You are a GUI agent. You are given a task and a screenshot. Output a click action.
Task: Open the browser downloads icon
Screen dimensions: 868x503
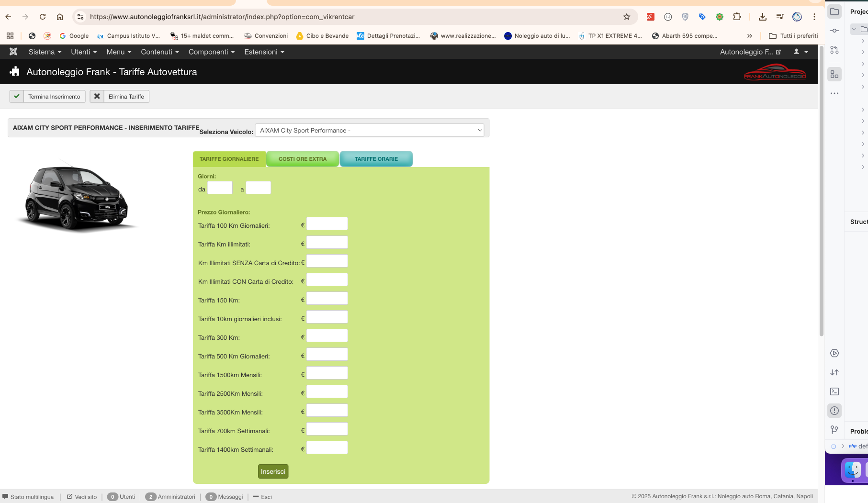coord(763,17)
